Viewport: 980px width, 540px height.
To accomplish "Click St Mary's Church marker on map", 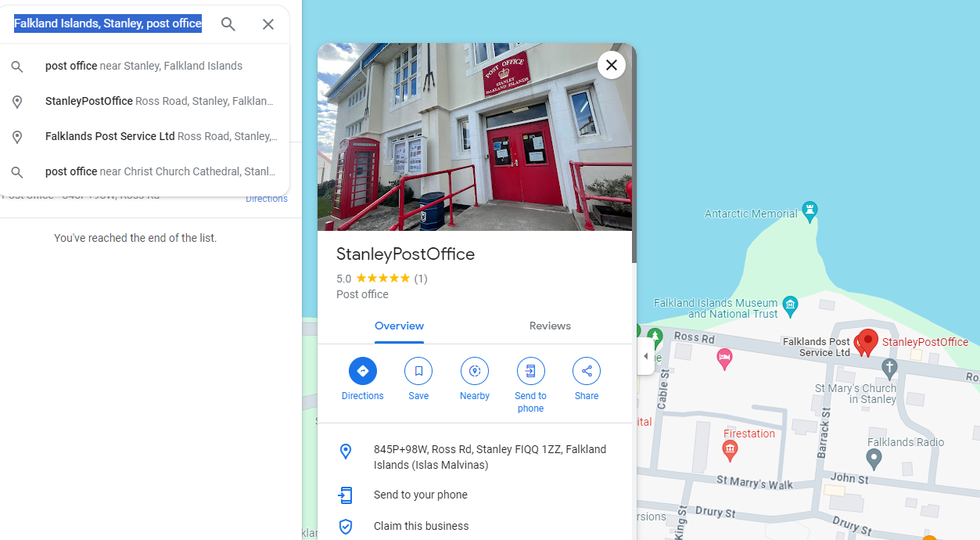I will coord(889,368).
